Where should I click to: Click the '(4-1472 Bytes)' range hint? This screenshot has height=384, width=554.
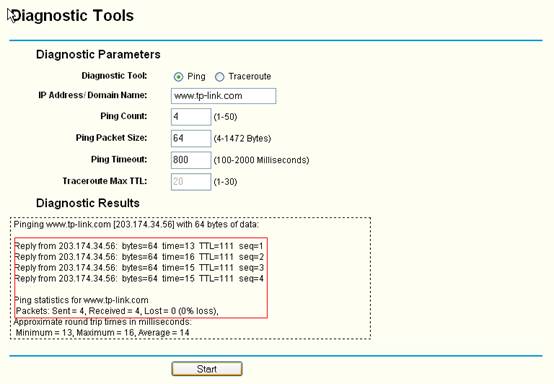(x=242, y=138)
